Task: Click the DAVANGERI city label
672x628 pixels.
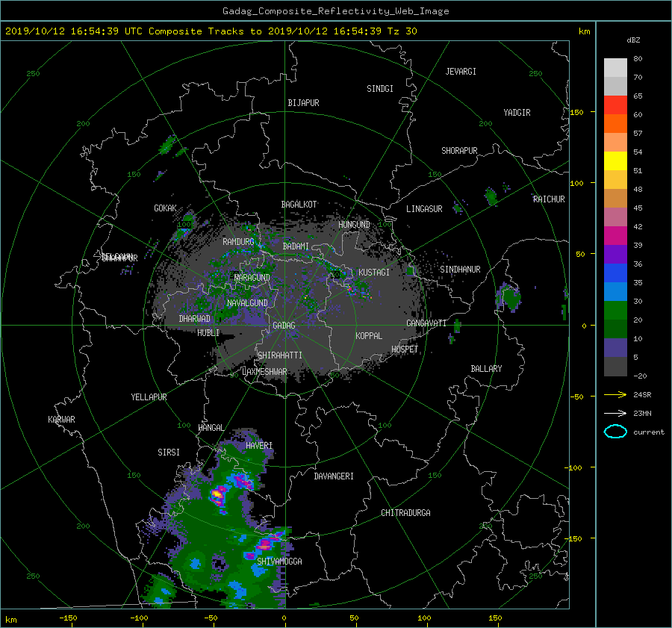Action: point(334,476)
